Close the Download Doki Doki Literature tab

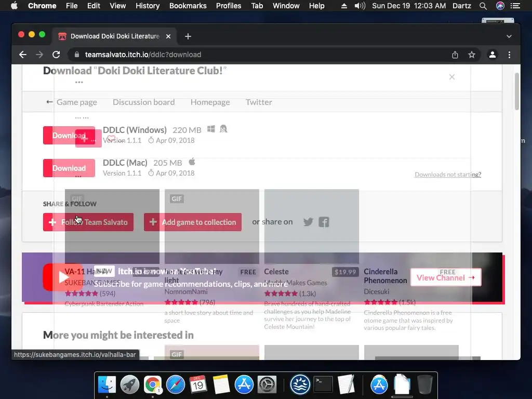(x=168, y=36)
